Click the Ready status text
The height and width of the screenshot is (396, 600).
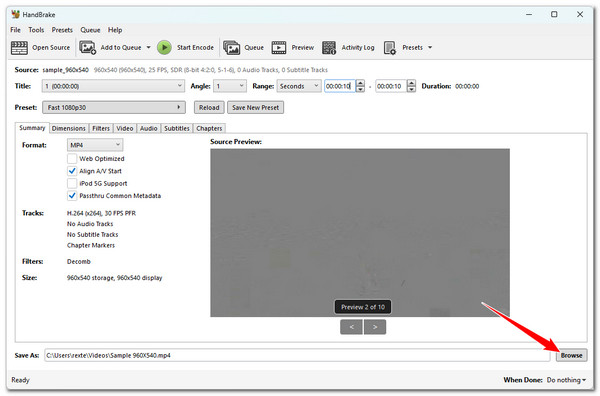click(x=20, y=380)
